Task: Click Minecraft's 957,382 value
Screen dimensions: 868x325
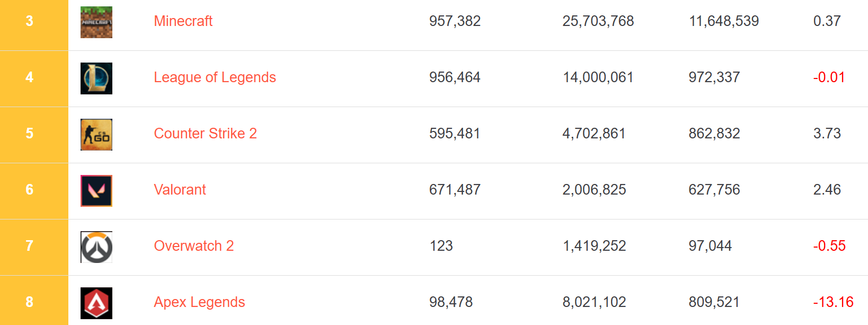Action: tap(455, 21)
